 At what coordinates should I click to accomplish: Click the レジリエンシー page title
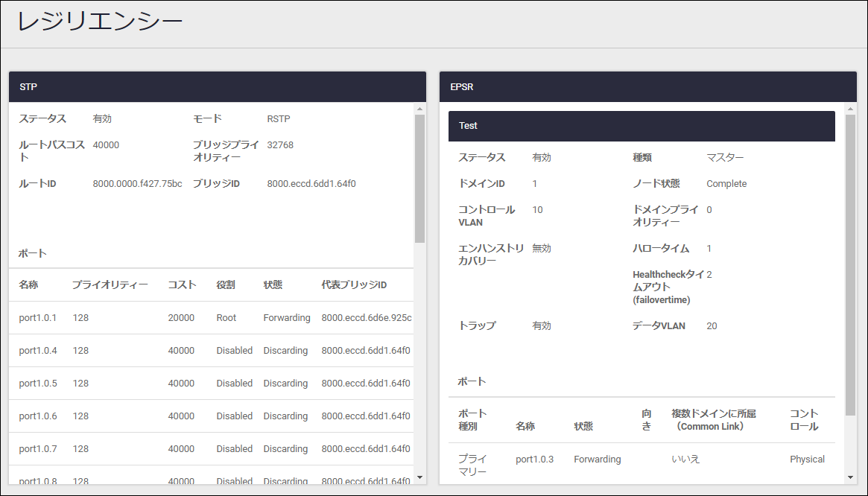(x=100, y=22)
